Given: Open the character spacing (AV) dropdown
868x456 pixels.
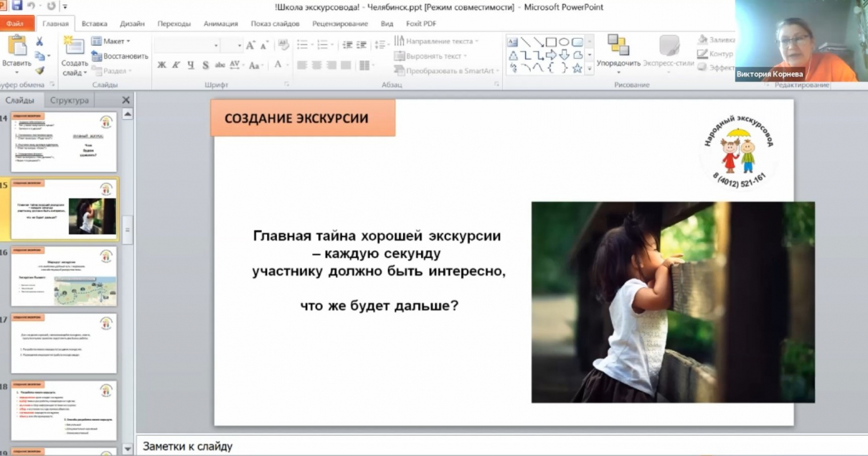Looking at the screenshot, I should pos(236,65).
